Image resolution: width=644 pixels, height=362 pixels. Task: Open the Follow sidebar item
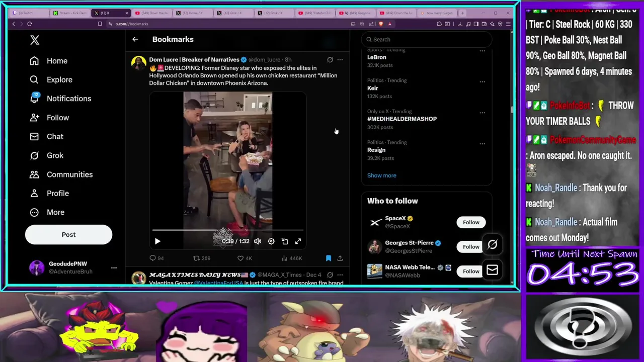49,118
